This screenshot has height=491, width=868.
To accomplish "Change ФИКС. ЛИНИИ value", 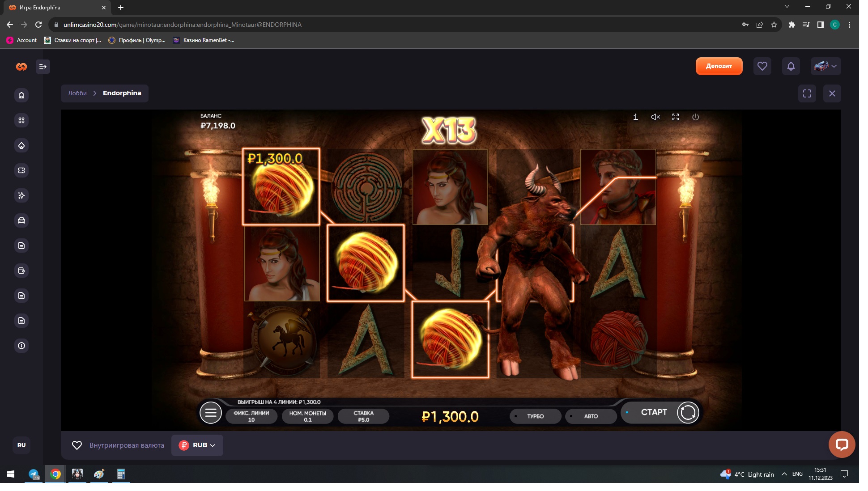I will click(251, 416).
